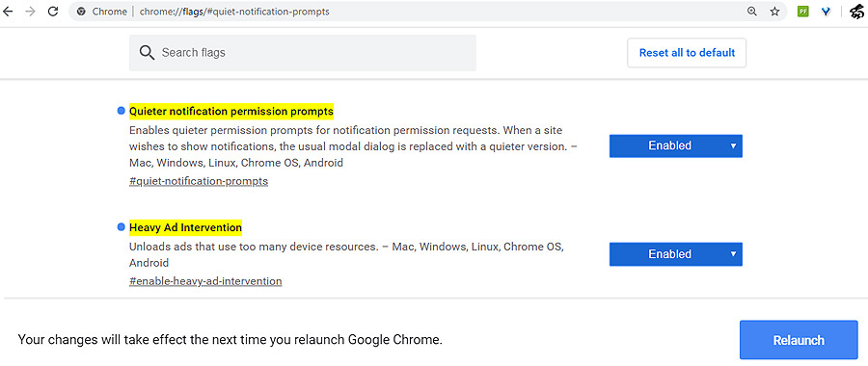Focus the Search flags input field

(302, 53)
